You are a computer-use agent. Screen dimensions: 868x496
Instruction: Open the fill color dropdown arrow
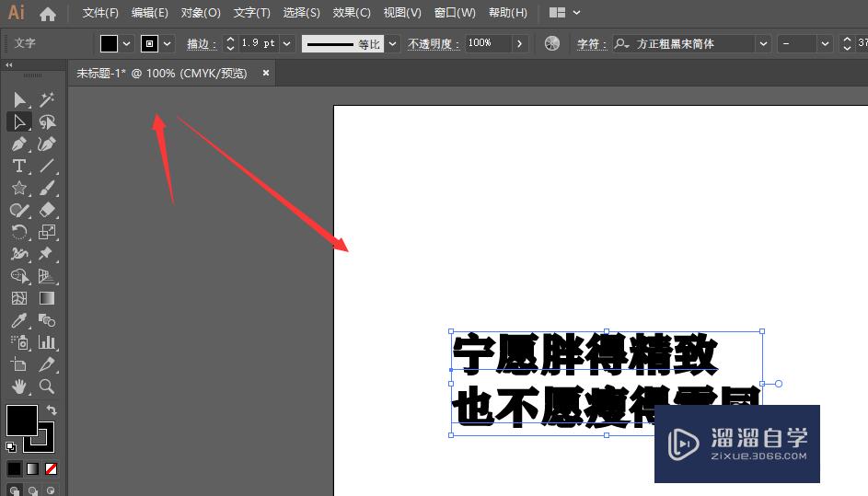(x=127, y=43)
